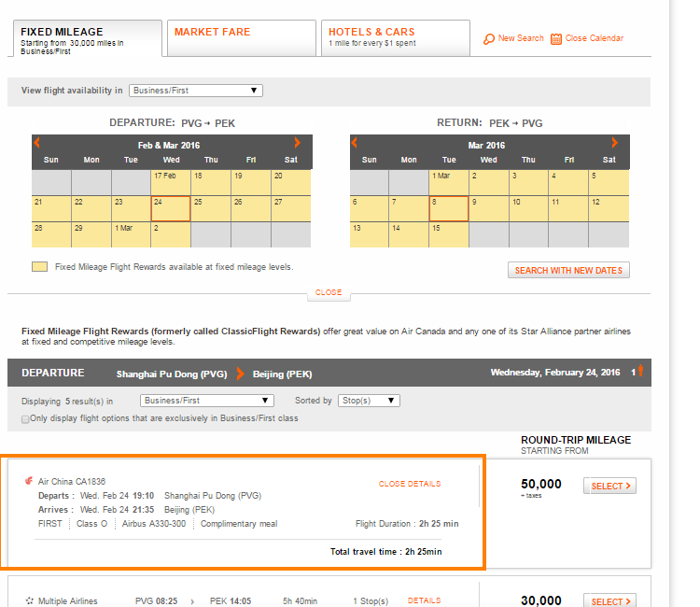Click 'Total travel time : 2h 25min' text

pyautogui.click(x=385, y=552)
